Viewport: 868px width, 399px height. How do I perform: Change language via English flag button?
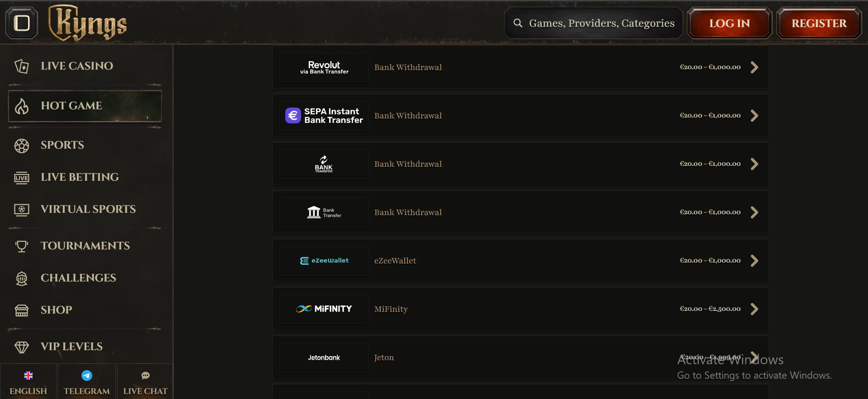tap(28, 382)
